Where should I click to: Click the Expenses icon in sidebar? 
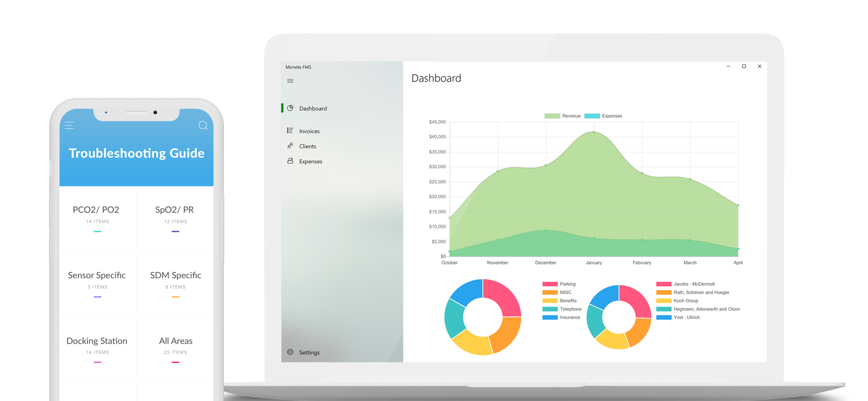(290, 161)
